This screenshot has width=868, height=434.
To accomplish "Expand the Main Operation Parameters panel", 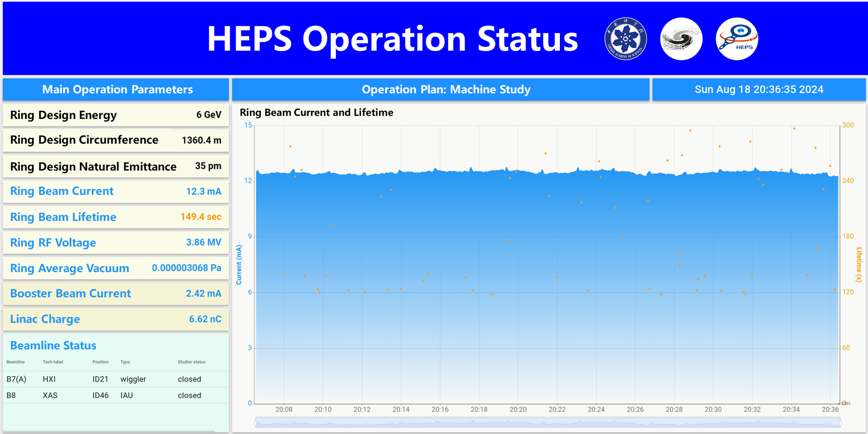I will (115, 89).
